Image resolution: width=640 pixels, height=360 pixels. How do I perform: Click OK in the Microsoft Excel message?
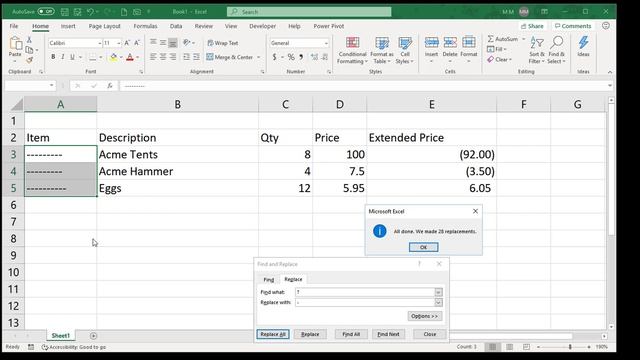[x=424, y=247]
